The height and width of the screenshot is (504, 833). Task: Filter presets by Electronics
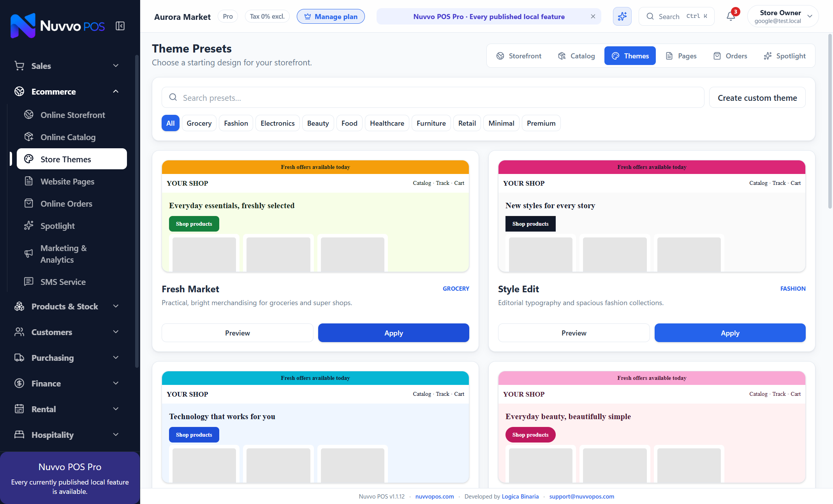(278, 123)
